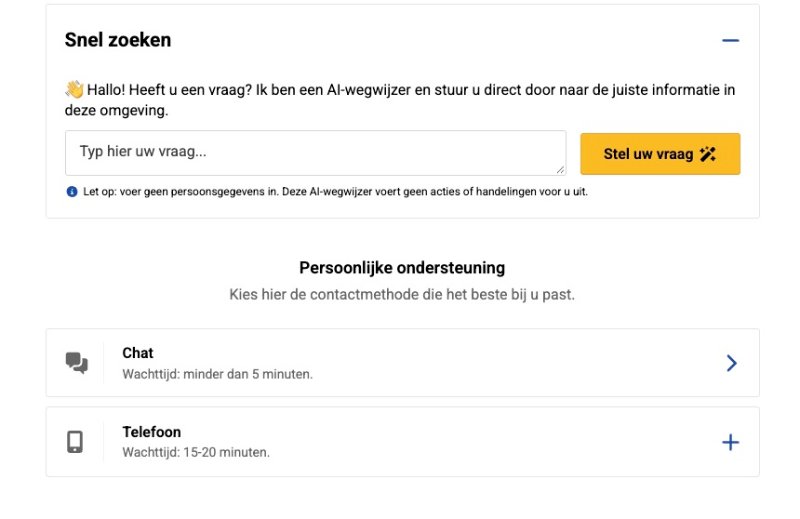Click the magic wand sparkle icon
800x519 pixels.
pyautogui.click(x=708, y=154)
